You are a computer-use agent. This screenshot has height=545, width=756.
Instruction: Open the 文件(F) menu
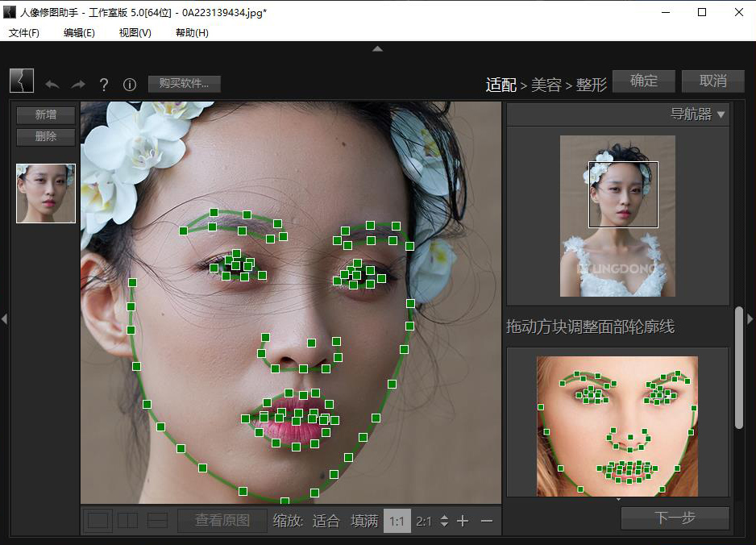24,33
